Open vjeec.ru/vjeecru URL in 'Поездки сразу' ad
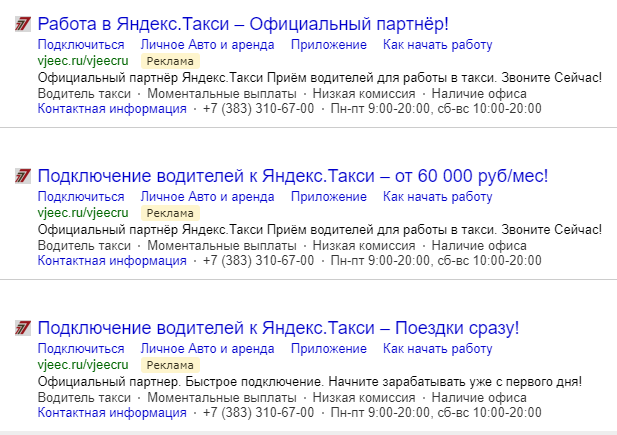The width and height of the screenshot is (617, 435). tap(83, 365)
